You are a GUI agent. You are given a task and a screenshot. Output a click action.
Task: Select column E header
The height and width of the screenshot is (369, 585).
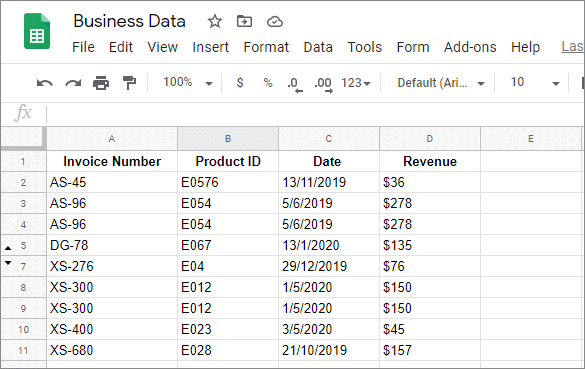tap(531, 139)
